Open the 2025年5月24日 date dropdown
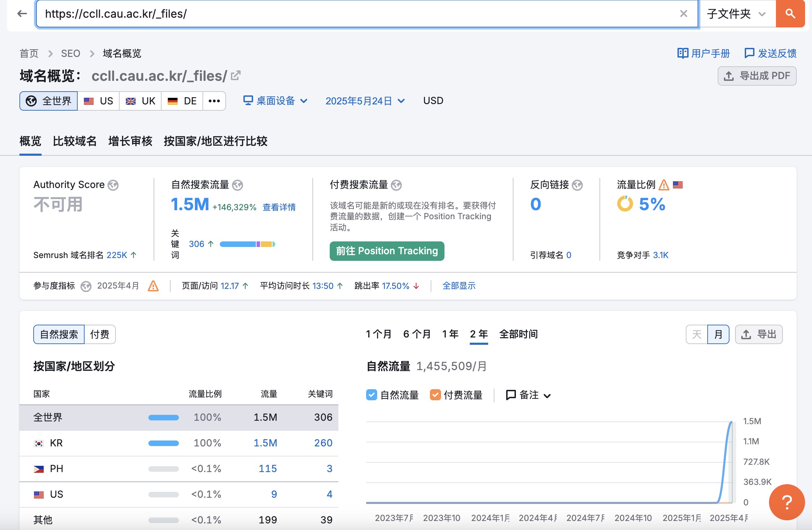This screenshot has width=812, height=530. [x=365, y=101]
